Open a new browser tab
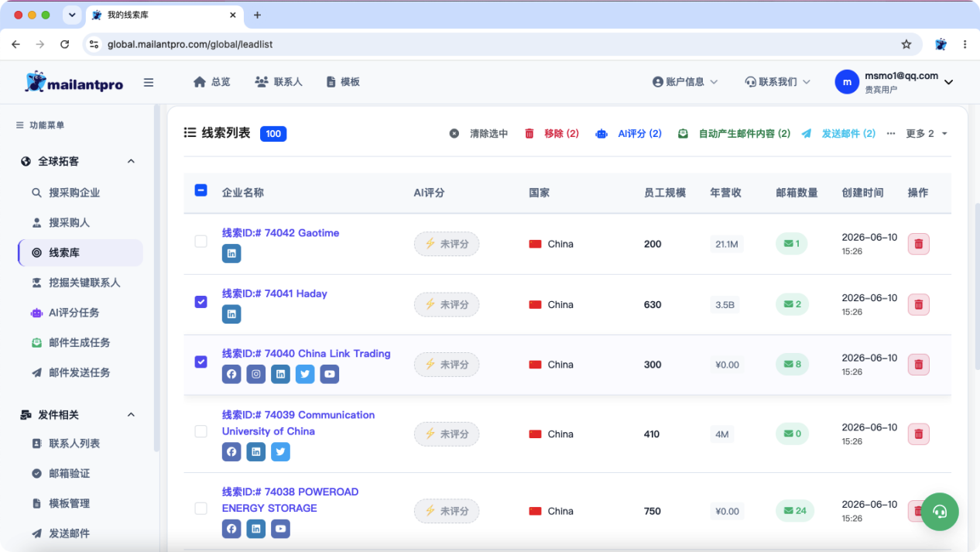This screenshot has height=552, width=980. coord(258,15)
